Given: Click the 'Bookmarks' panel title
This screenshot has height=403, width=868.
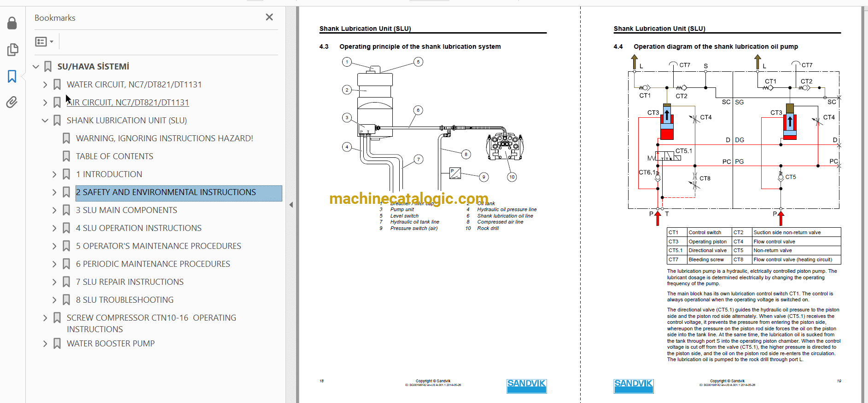Looking at the screenshot, I should 55,18.
